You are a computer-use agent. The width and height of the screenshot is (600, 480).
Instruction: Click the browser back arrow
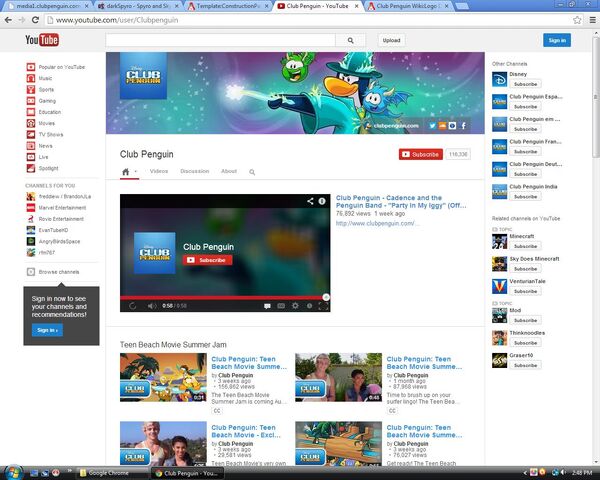pyautogui.click(x=8, y=20)
